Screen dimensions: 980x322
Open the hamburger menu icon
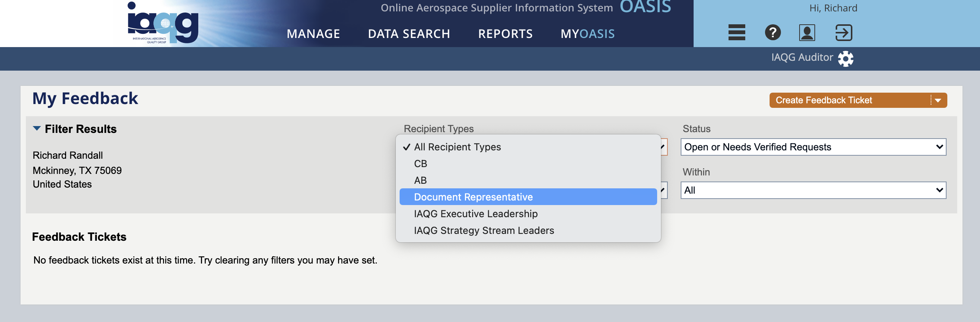pyautogui.click(x=737, y=32)
